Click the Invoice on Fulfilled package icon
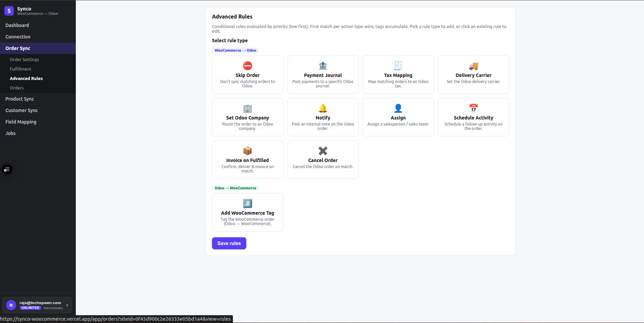Screen dimensions: 644x323 coord(247,151)
